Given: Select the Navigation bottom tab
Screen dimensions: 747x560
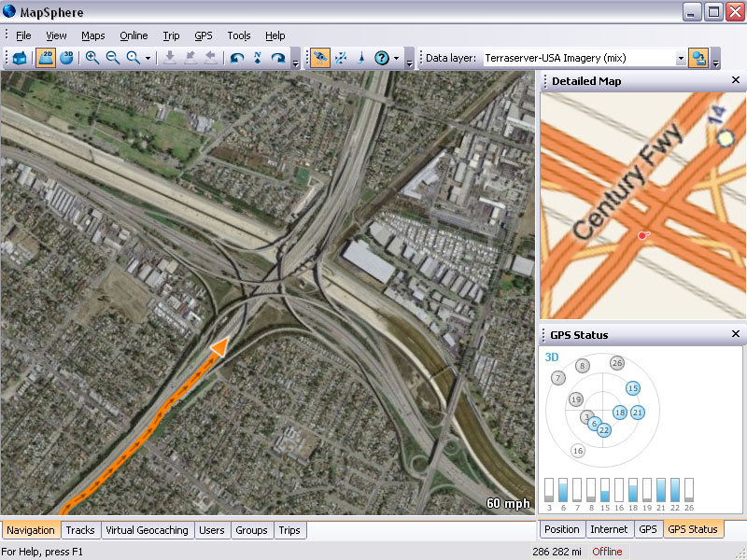Looking at the screenshot, I should click(31, 530).
